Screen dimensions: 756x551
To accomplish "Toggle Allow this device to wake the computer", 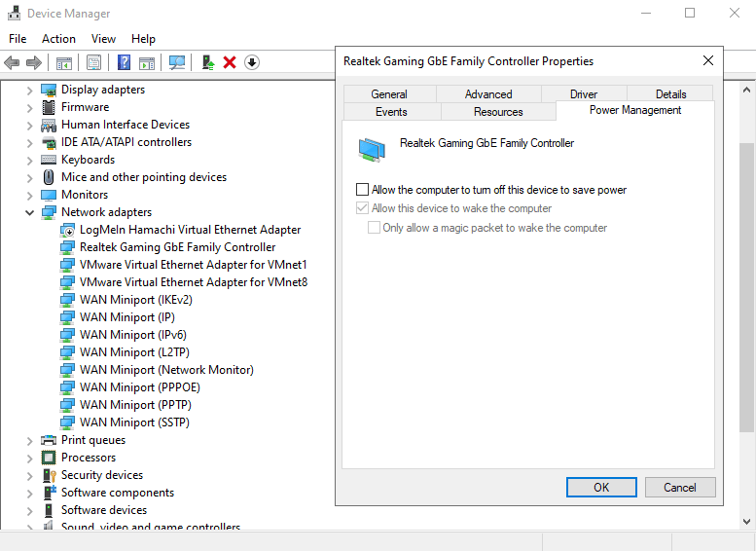I will click(x=362, y=208).
